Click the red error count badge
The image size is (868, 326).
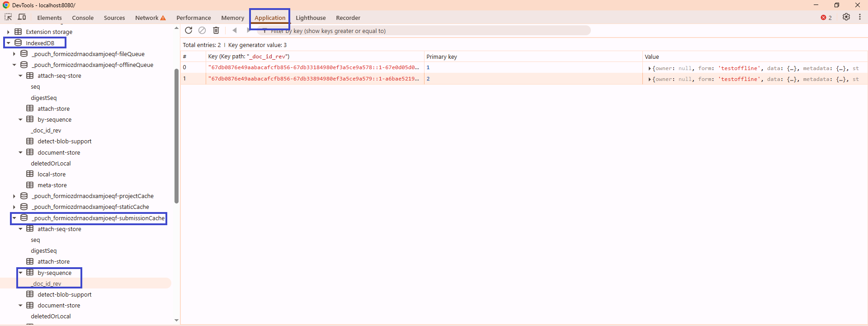point(826,18)
